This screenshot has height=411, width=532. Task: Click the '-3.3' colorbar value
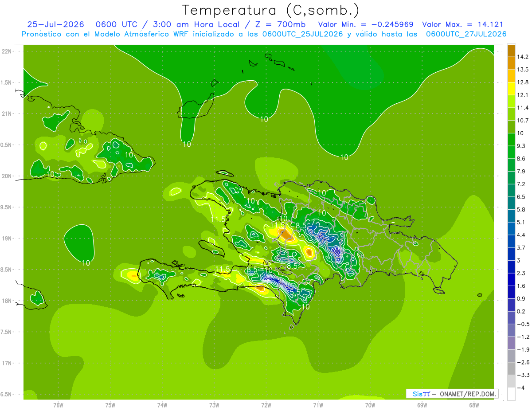click(x=524, y=375)
